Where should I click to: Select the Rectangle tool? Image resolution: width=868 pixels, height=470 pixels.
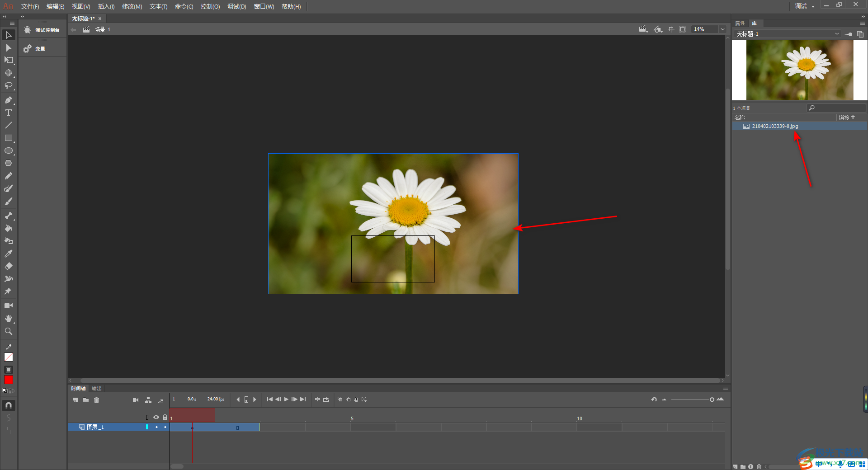(x=9, y=138)
